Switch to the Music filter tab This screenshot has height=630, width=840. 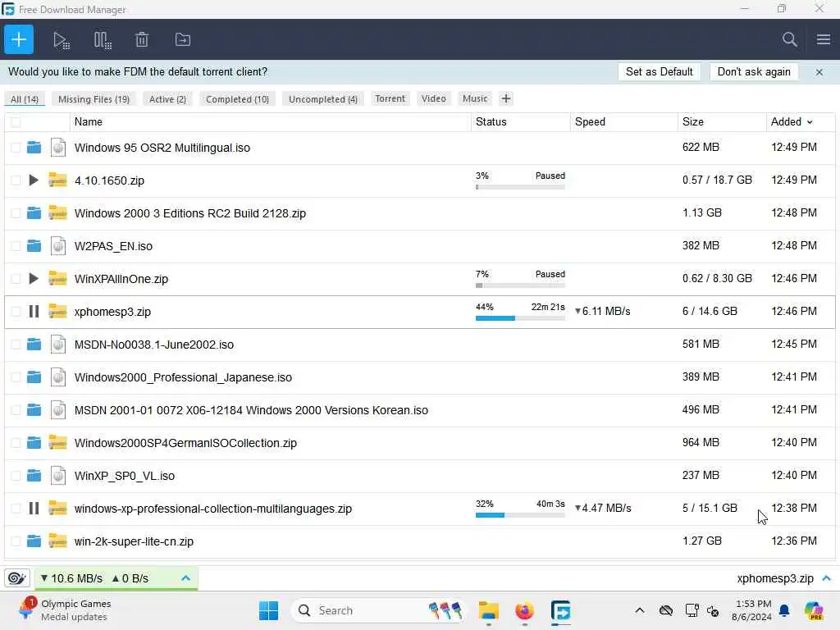(475, 98)
